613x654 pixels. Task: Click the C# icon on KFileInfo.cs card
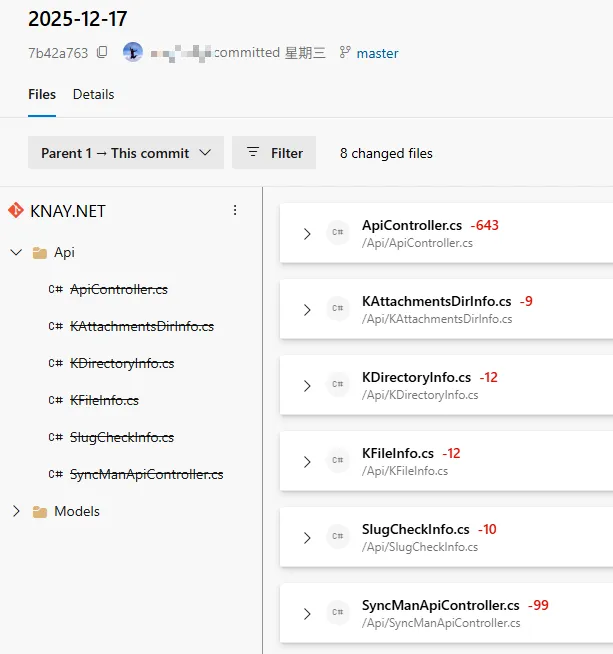click(x=338, y=461)
